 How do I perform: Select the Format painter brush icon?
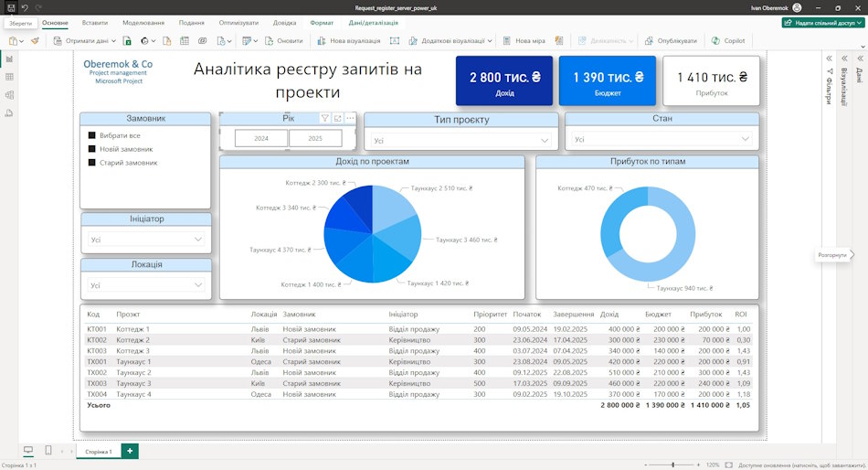[x=35, y=40]
